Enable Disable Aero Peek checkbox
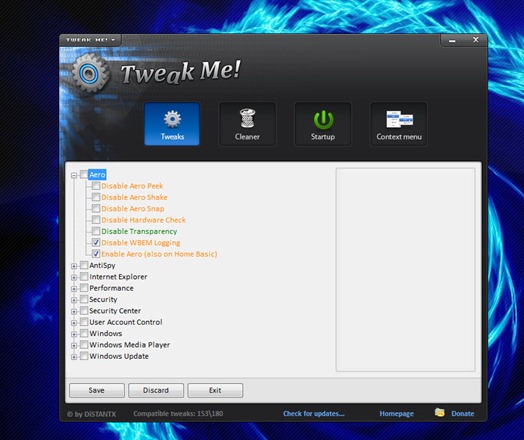524x440 pixels. [96, 186]
